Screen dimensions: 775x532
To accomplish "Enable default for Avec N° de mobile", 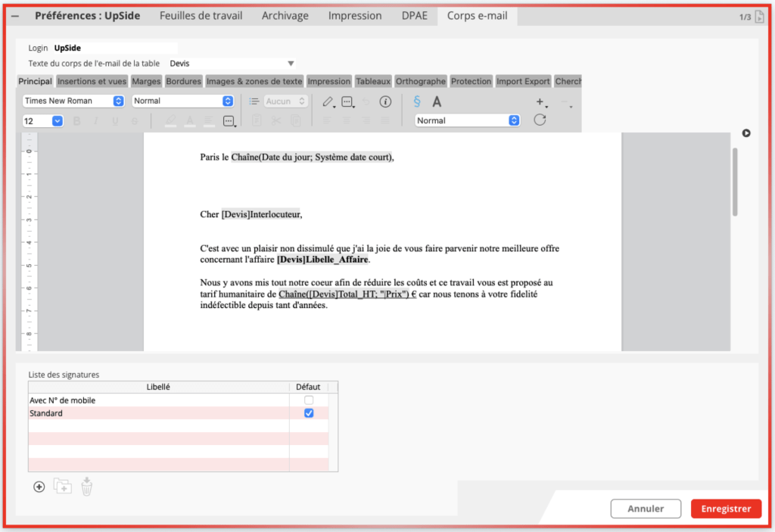I will 308,400.
